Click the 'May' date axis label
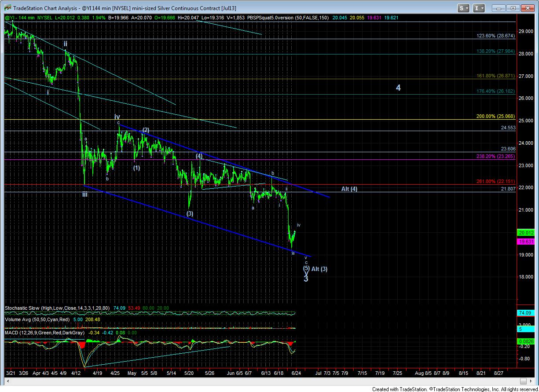Image resolution: width=539 pixels, height=392 pixels. (x=132, y=373)
